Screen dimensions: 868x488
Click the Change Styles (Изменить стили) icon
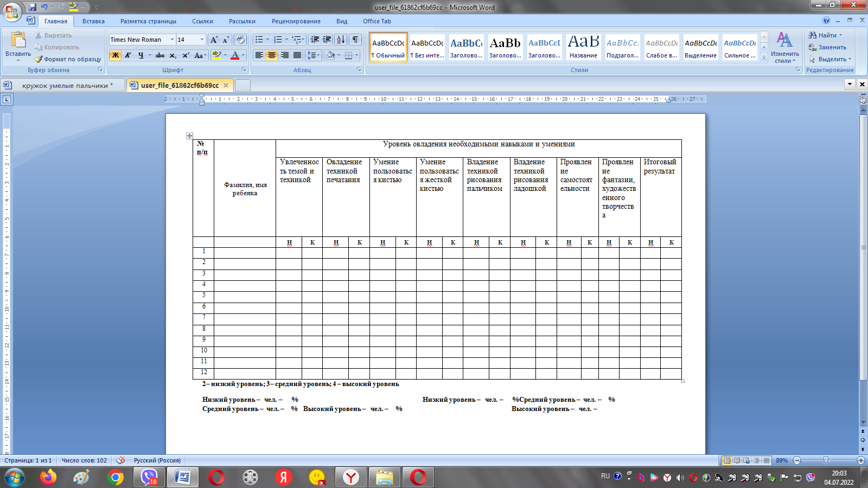784,47
